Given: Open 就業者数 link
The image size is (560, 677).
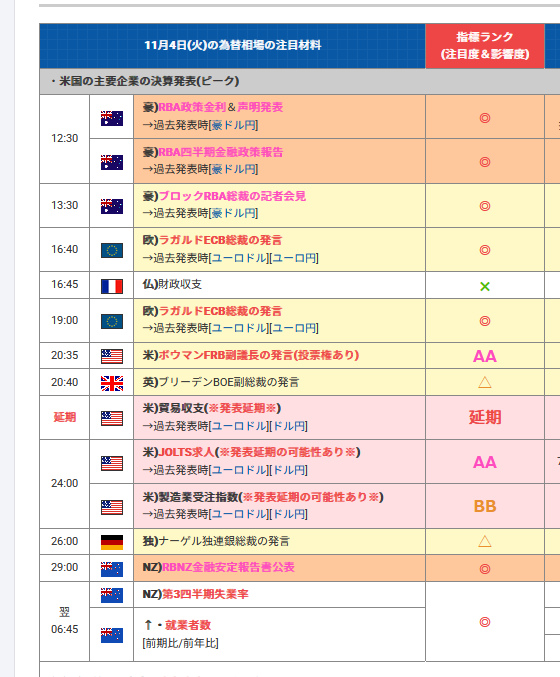Looking at the screenshot, I should click(x=188, y=625).
